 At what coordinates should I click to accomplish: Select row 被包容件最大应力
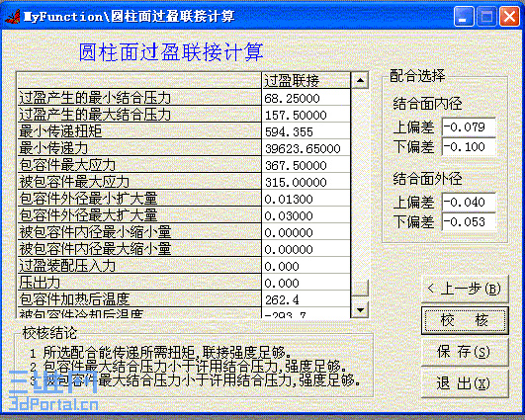184,182
